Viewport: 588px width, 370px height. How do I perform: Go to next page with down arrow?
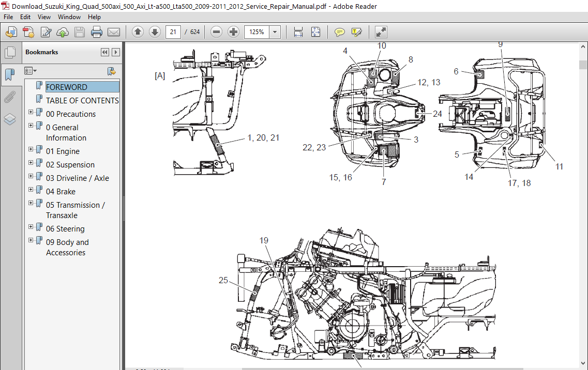pyautogui.click(x=155, y=32)
